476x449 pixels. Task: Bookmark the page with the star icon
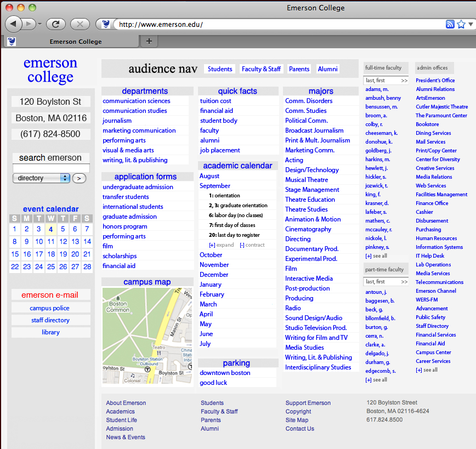pos(461,24)
